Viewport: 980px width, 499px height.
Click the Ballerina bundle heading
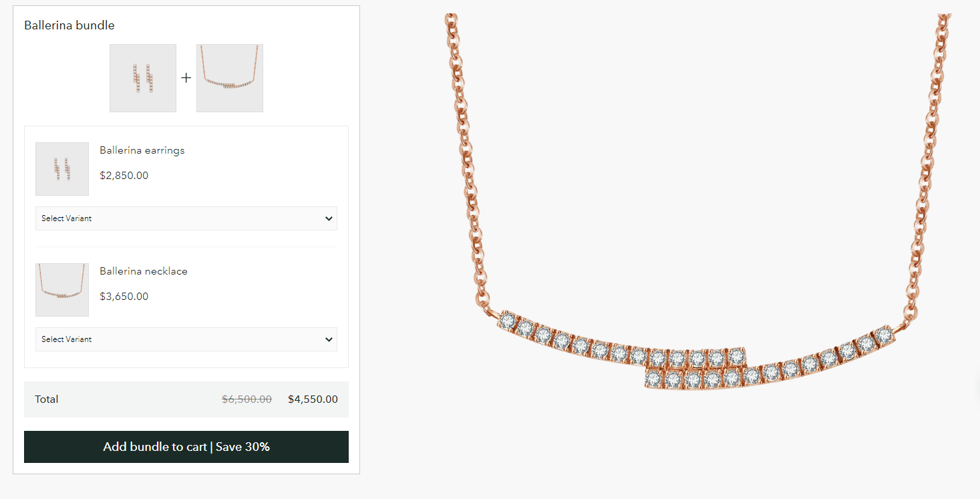(x=69, y=25)
